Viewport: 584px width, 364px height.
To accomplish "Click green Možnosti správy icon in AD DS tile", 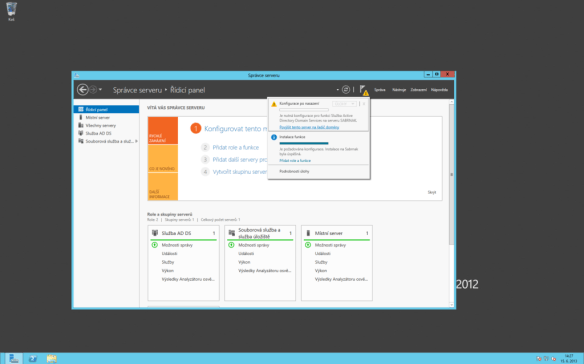I will pyautogui.click(x=155, y=245).
